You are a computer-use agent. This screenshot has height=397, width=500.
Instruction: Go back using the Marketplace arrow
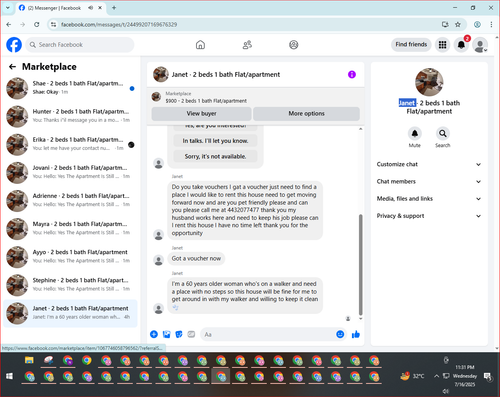click(x=12, y=67)
